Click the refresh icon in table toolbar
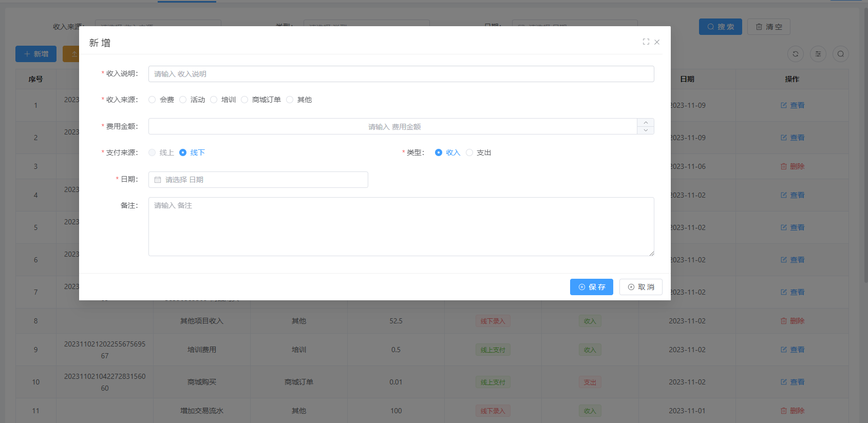868x423 pixels. pyautogui.click(x=796, y=54)
